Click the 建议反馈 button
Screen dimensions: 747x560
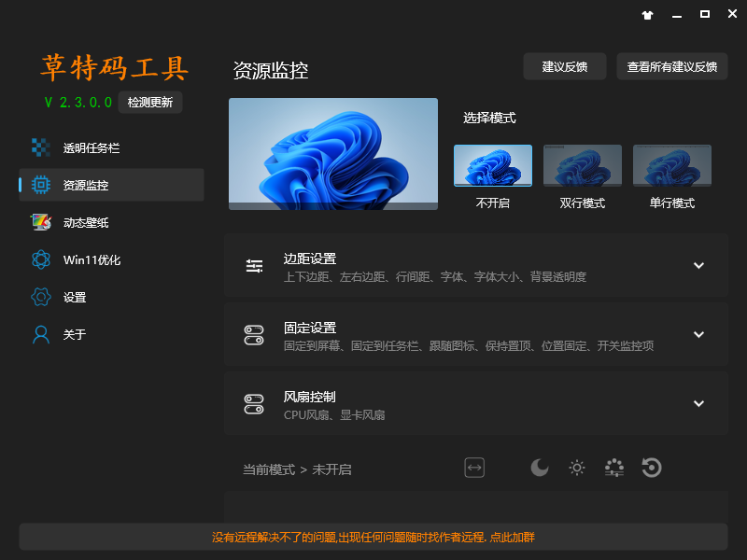click(x=565, y=66)
